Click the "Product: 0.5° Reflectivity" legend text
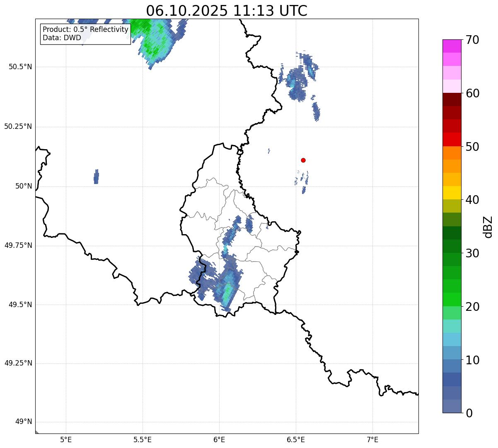498x448 pixels. [x=85, y=30]
